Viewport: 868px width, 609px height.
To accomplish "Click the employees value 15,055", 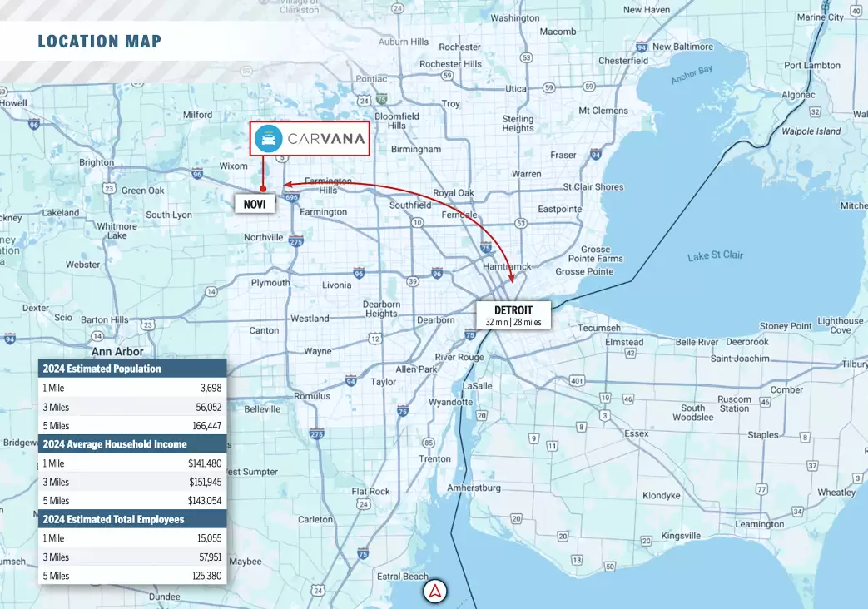I will click(209, 538).
